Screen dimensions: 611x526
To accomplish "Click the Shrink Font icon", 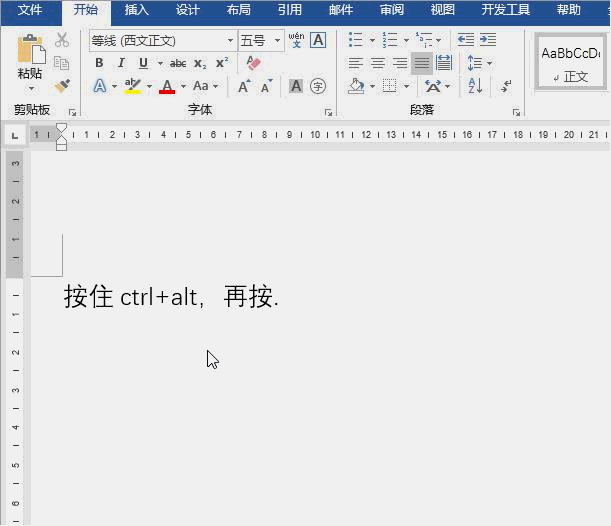I will click(267, 86).
